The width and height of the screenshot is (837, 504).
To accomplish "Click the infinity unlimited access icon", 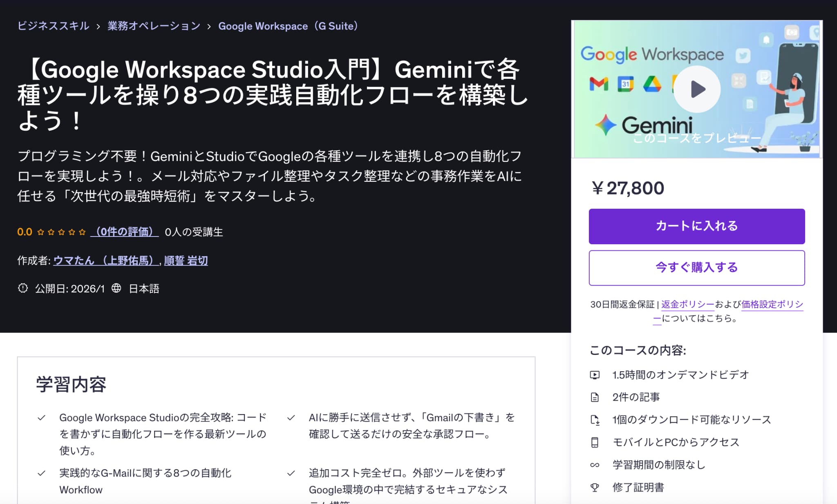I will tap(595, 465).
